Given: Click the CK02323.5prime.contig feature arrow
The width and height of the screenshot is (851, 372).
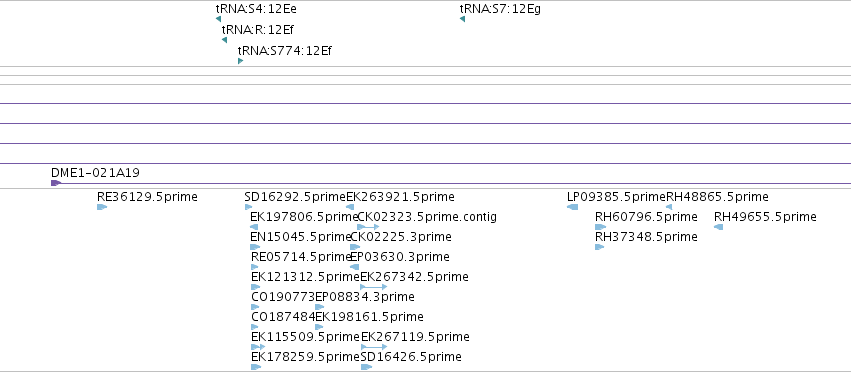Looking at the screenshot, I should coord(369,227).
